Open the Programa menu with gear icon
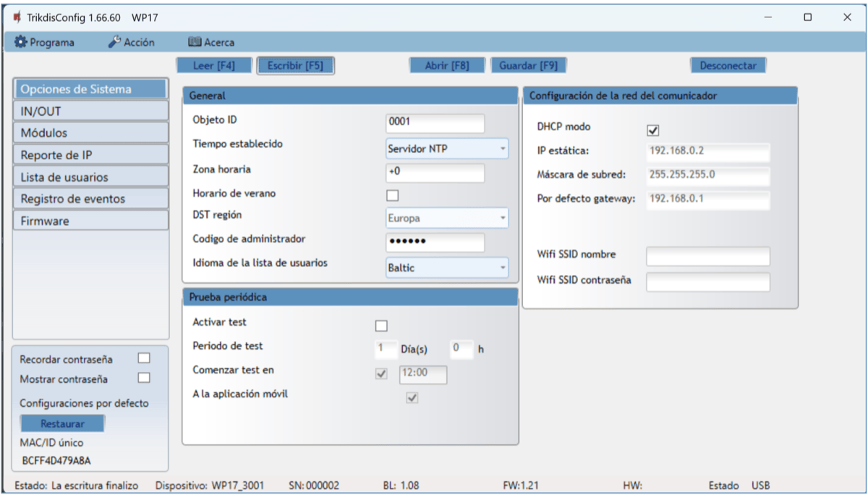The width and height of the screenshot is (868, 495). click(45, 42)
